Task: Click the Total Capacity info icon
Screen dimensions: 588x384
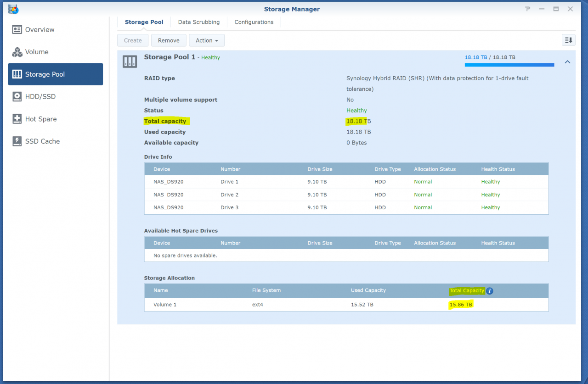Action: 490,291
